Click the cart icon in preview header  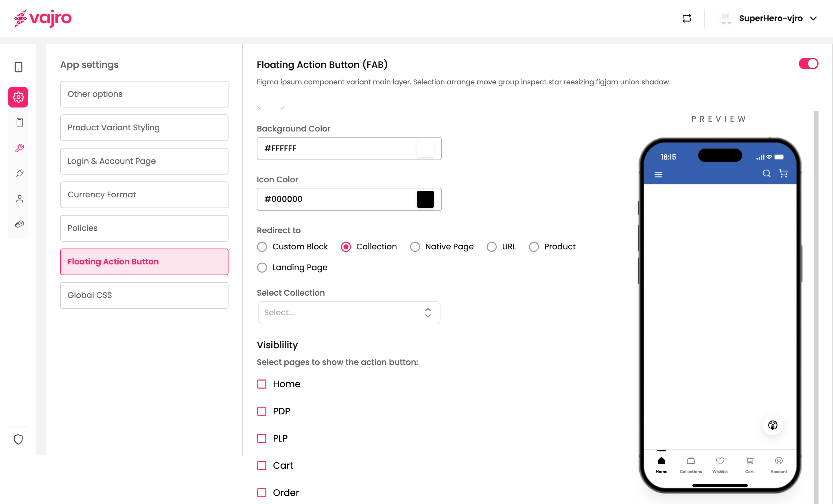point(783,173)
